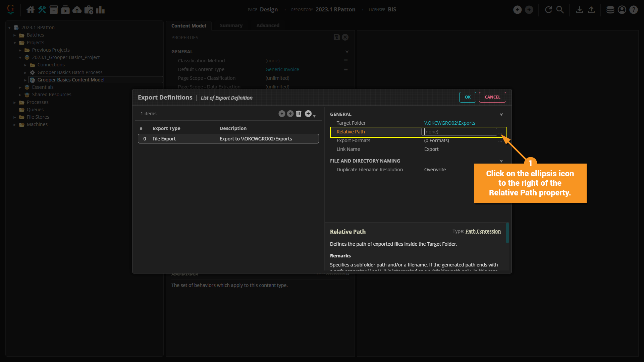Click the refresh icon in top toolbar
The image size is (644, 362).
[x=548, y=10]
